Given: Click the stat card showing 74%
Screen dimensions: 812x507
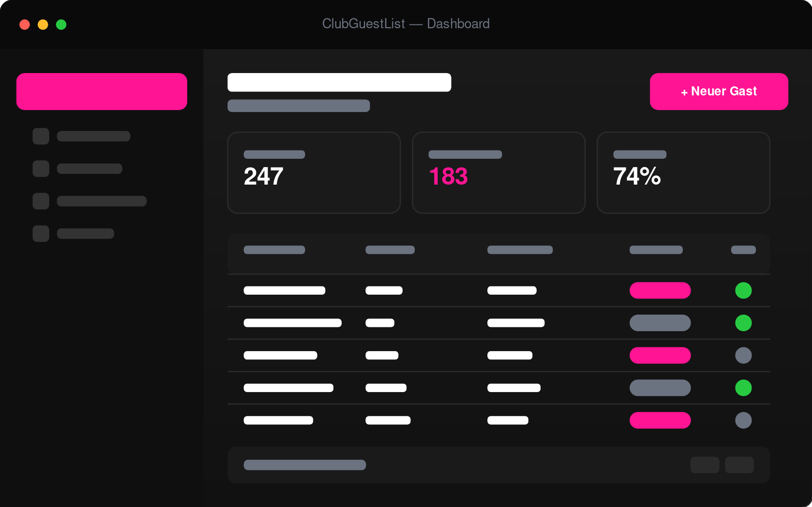Looking at the screenshot, I should (x=683, y=172).
